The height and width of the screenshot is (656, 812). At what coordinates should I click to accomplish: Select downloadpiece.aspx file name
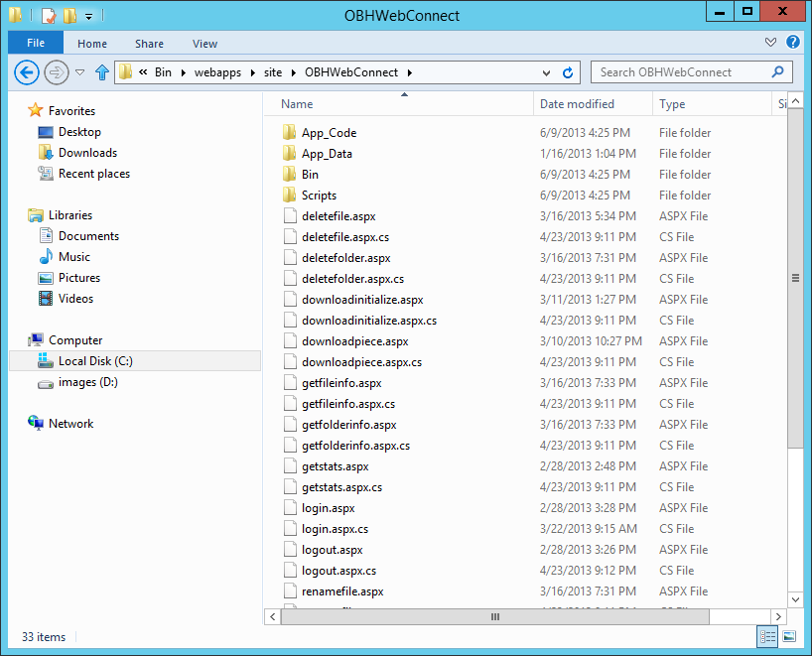pyautogui.click(x=355, y=341)
